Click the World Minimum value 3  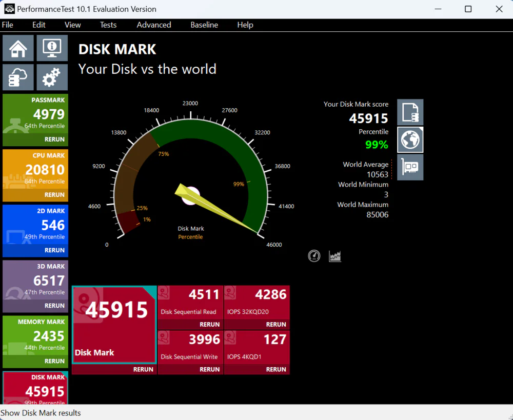click(386, 195)
